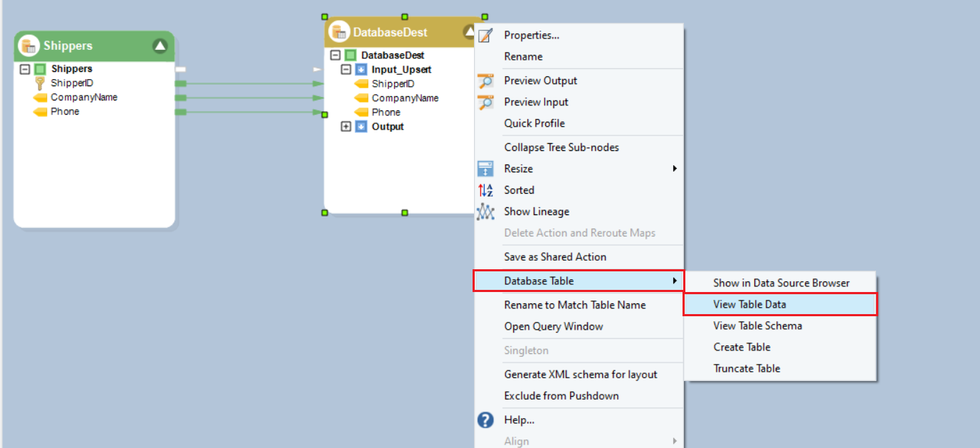Click the Sorted A-Z icon
The height and width of the screenshot is (448, 980).
click(x=485, y=190)
